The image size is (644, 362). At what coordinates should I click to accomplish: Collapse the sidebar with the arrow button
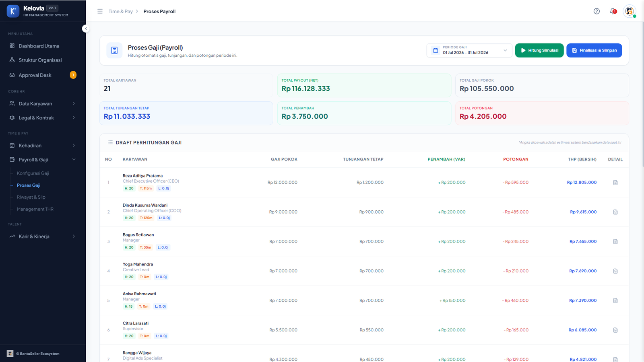coord(86,29)
